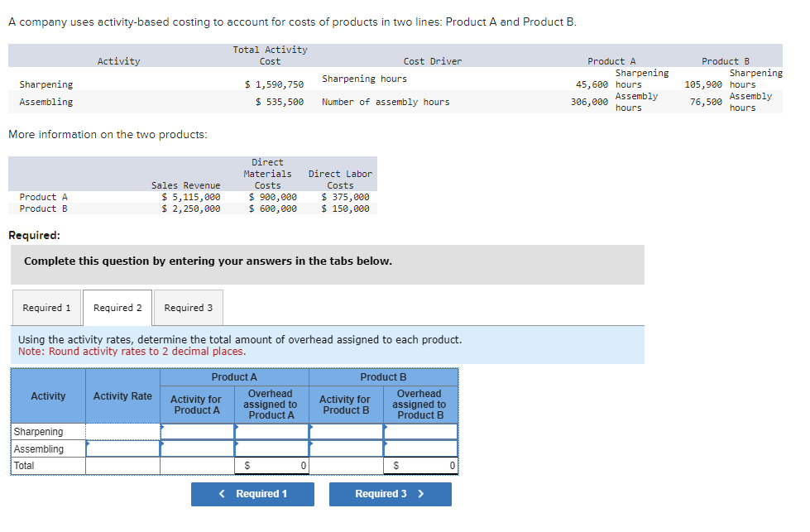Image resolution: width=810 pixels, height=532 pixels.
Task: Click the Required 1 navigation button
Action: coord(252,494)
